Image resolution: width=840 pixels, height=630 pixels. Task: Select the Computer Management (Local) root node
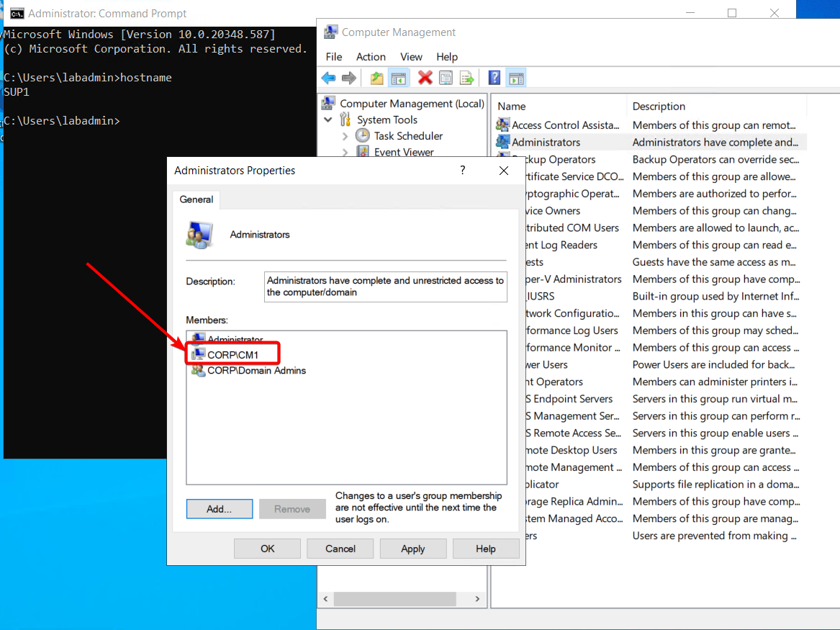point(412,104)
